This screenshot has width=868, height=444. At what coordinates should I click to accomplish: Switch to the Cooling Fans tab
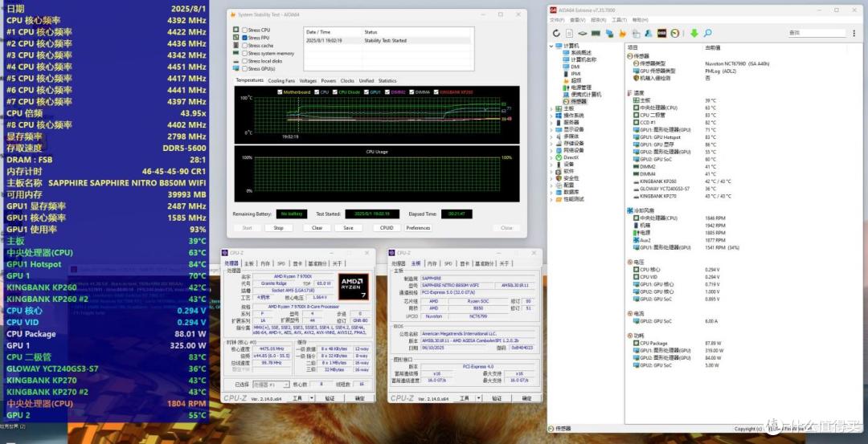coord(281,81)
